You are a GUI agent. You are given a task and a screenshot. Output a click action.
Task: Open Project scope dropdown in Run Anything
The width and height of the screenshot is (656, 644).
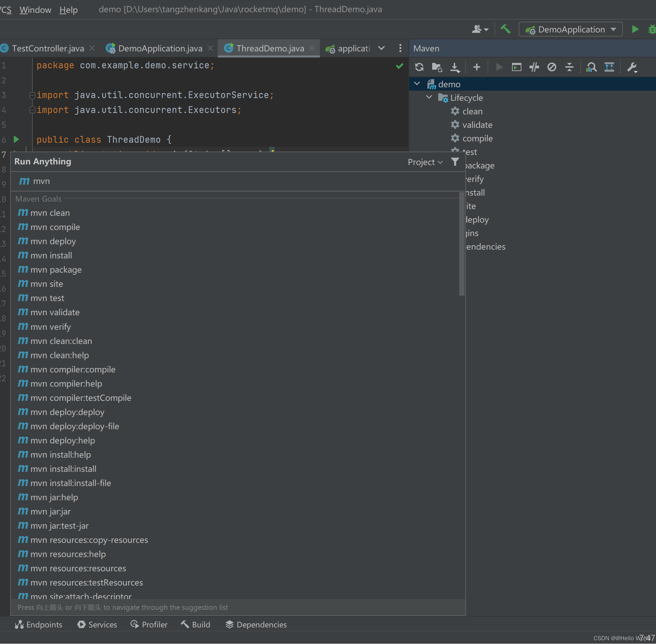425,162
